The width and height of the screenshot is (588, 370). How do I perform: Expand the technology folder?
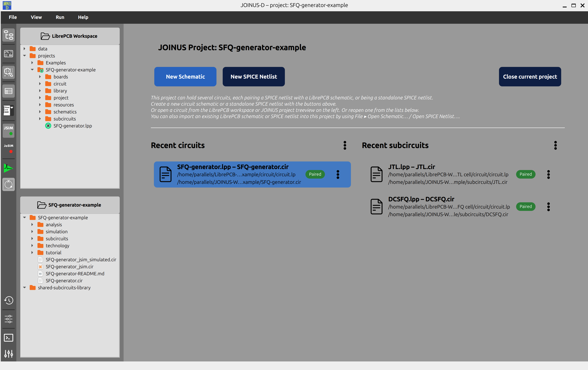point(32,245)
